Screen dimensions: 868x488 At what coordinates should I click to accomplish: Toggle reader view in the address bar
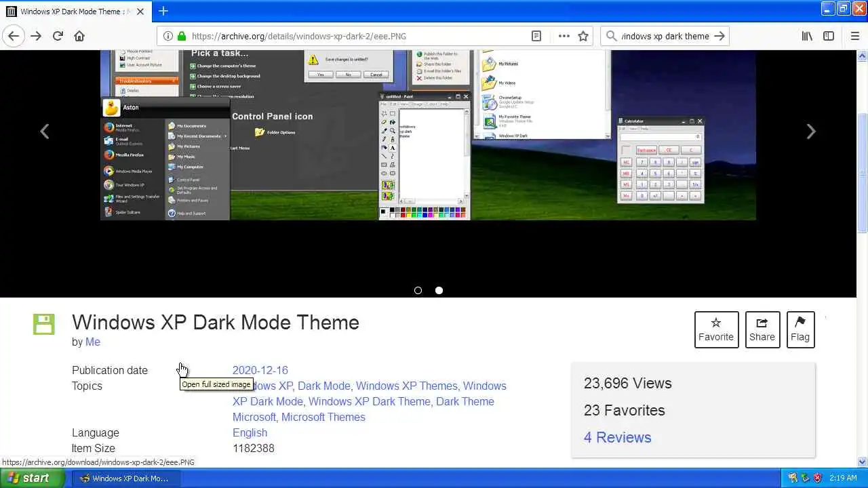click(x=536, y=36)
